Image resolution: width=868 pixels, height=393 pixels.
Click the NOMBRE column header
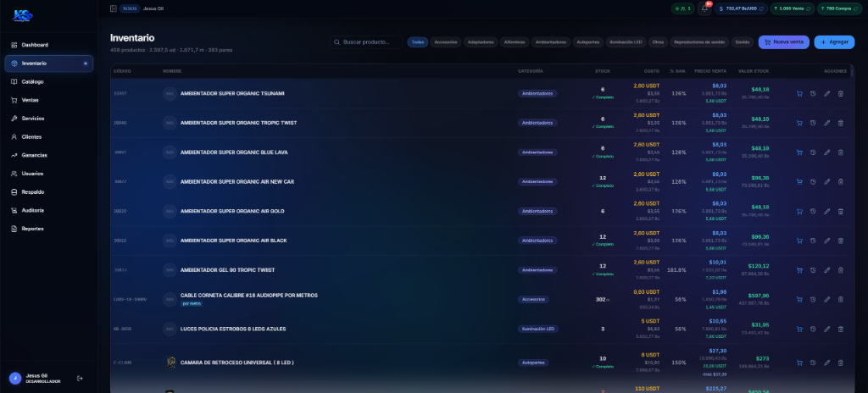click(x=172, y=71)
